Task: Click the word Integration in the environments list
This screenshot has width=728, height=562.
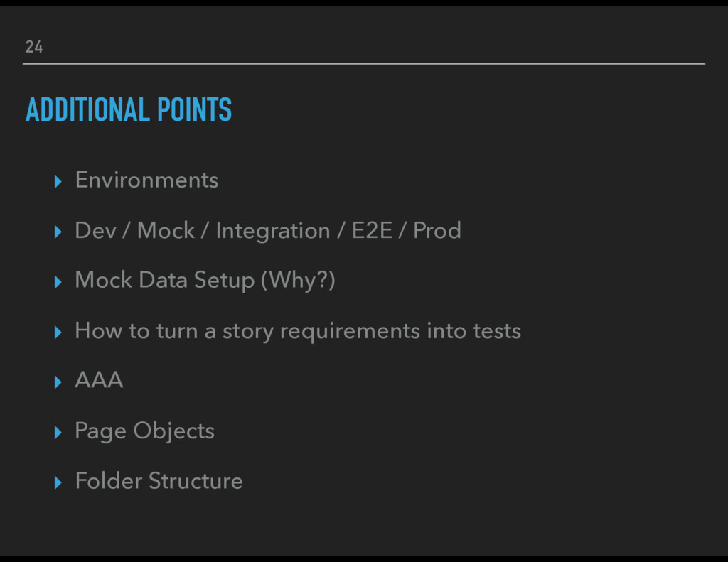Action: (x=273, y=231)
